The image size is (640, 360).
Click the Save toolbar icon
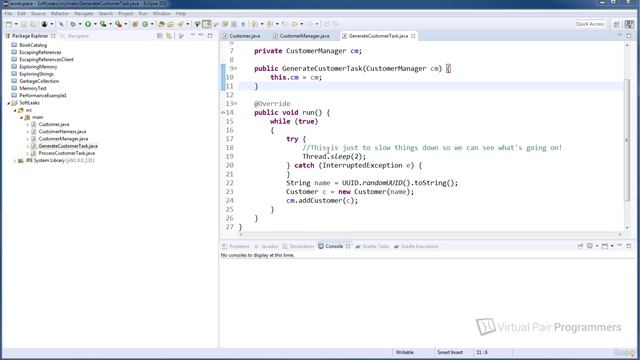(x=24, y=24)
